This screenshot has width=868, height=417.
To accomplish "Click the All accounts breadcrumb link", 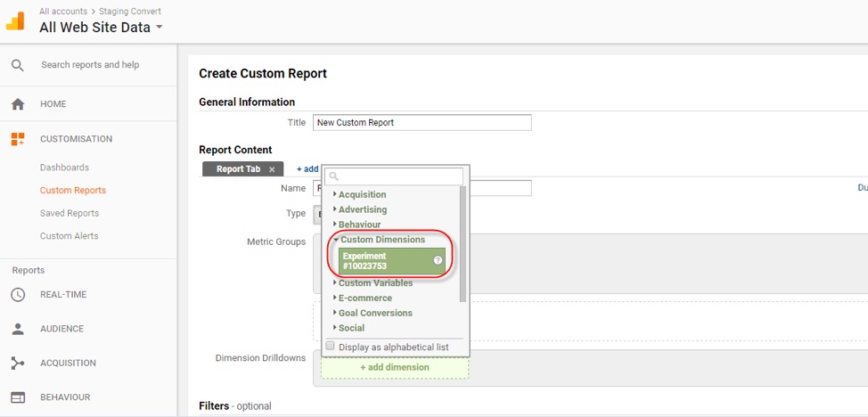I will [63, 12].
